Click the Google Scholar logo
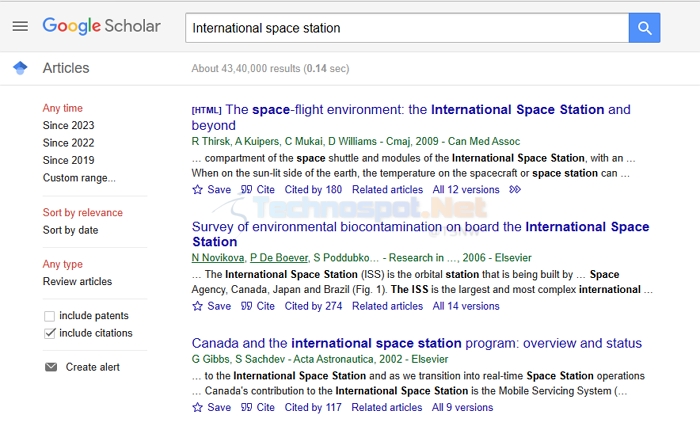The height and width of the screenshot is (430, 700). [101, 26]
